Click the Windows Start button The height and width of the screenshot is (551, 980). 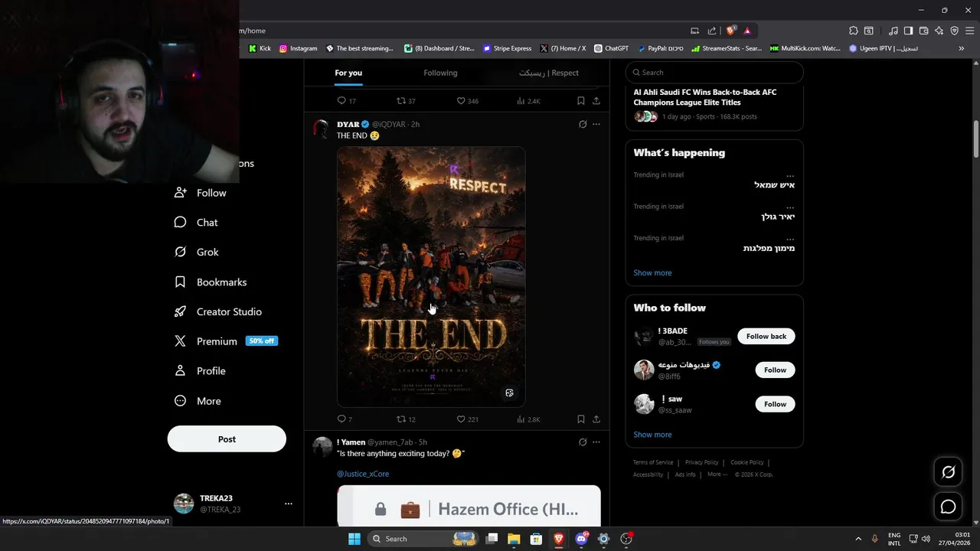click(x=354, y=539)
